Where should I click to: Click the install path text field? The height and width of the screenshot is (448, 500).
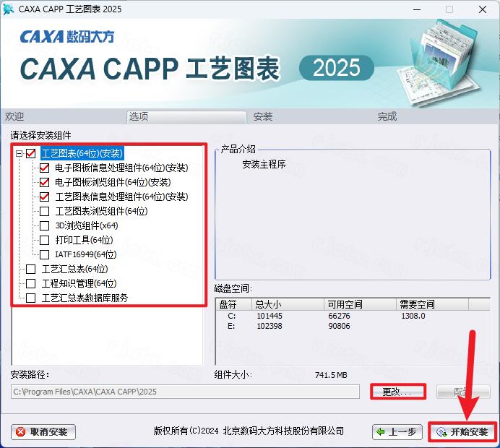(185, 392)
